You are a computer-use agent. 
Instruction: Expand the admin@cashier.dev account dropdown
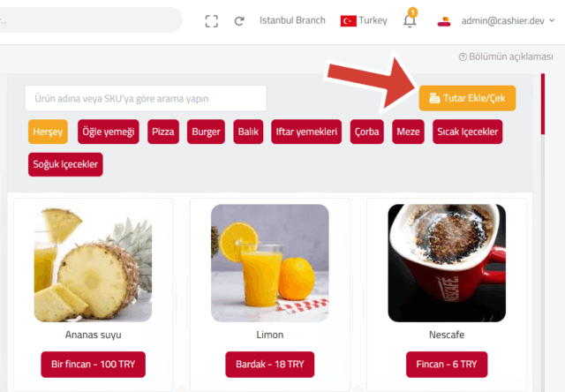[x=552, y=20]
